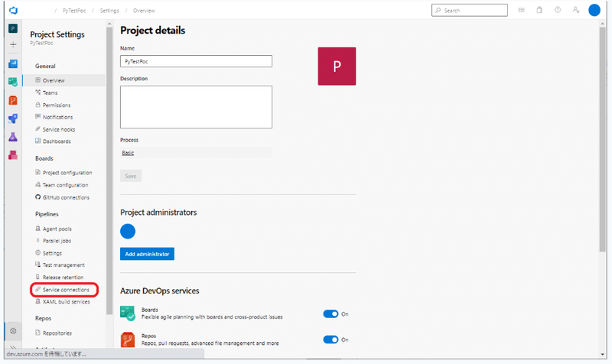
Task: Open XAML build services settings
Action: tap(66, 302)
